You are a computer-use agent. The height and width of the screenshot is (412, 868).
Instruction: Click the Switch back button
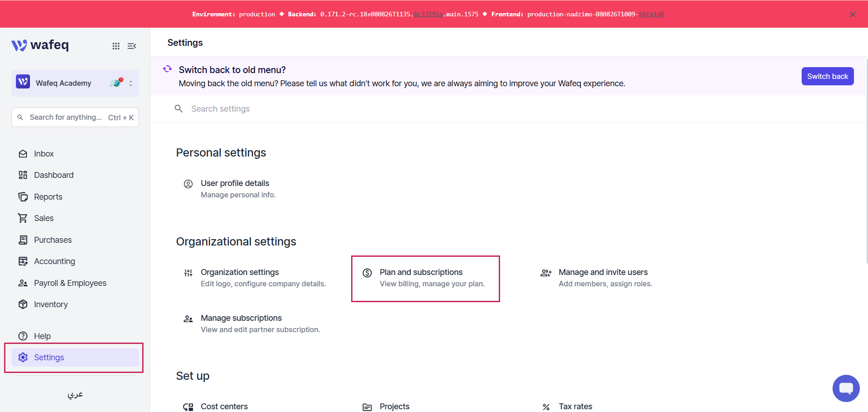pyautogui.click(x=827, y=76)
